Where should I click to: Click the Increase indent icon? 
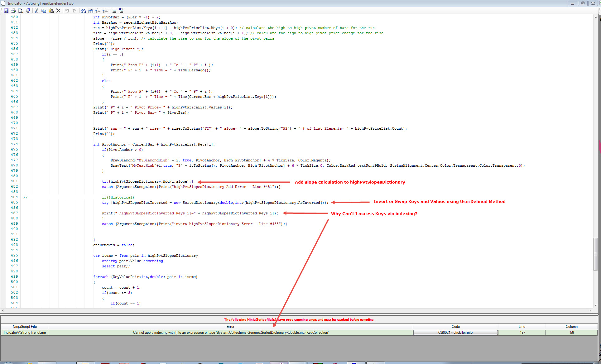coord(105,11)
